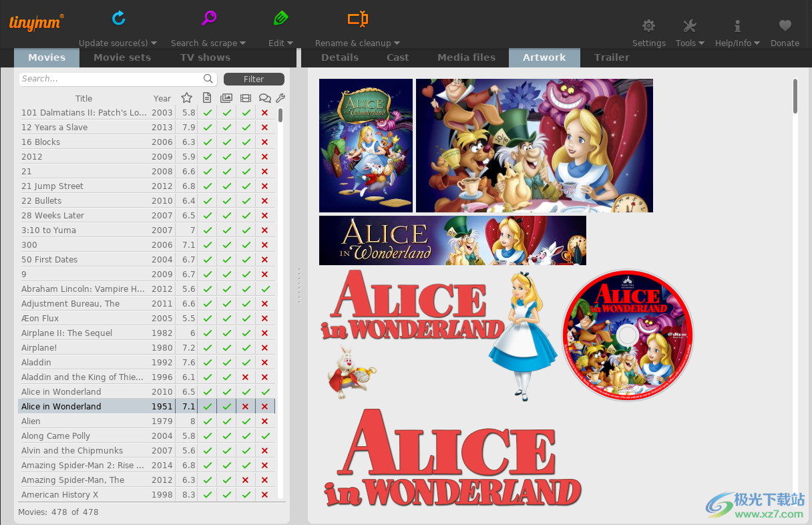Sort by the NFO document column icon
812x525 pixels.
click(x=207, y=98)
